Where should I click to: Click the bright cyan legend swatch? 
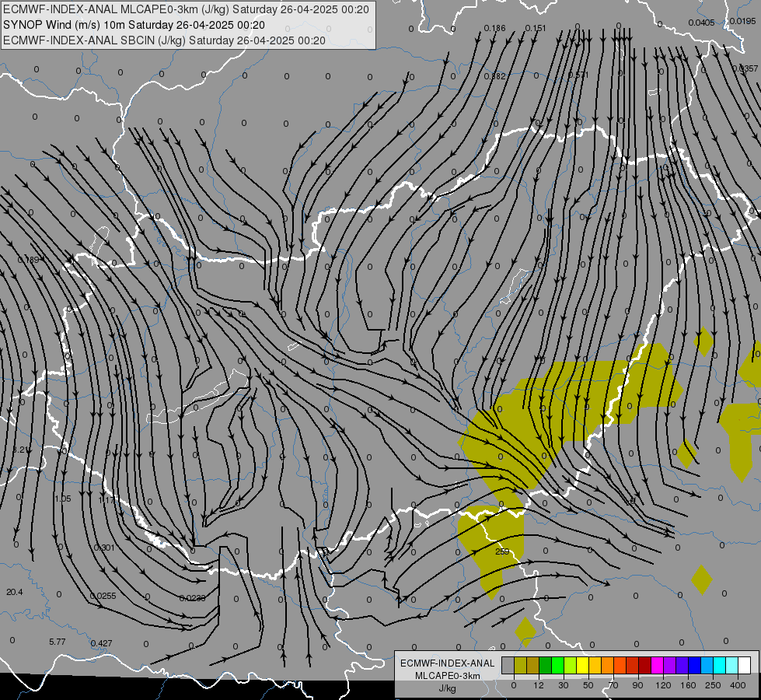(x=721, y=666)
